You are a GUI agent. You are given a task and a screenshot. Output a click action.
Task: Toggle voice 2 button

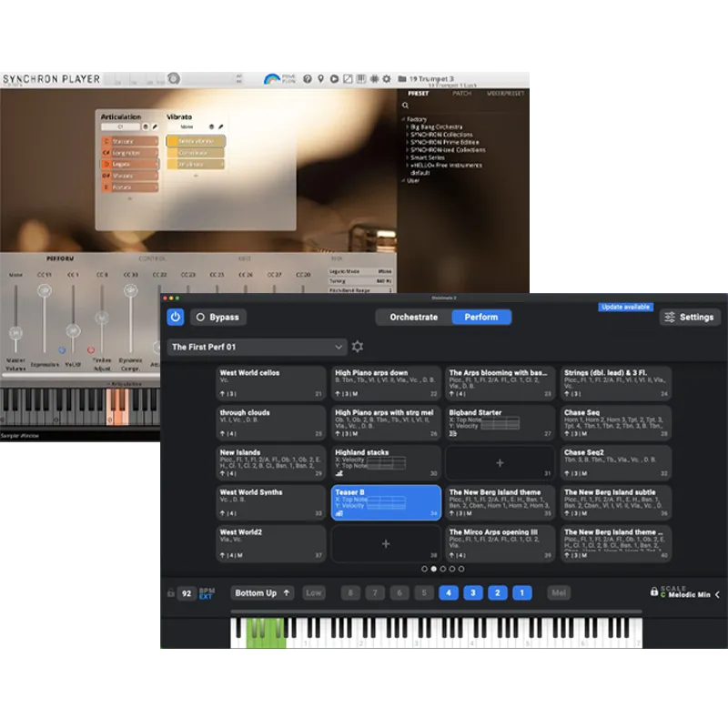[498, 593]
